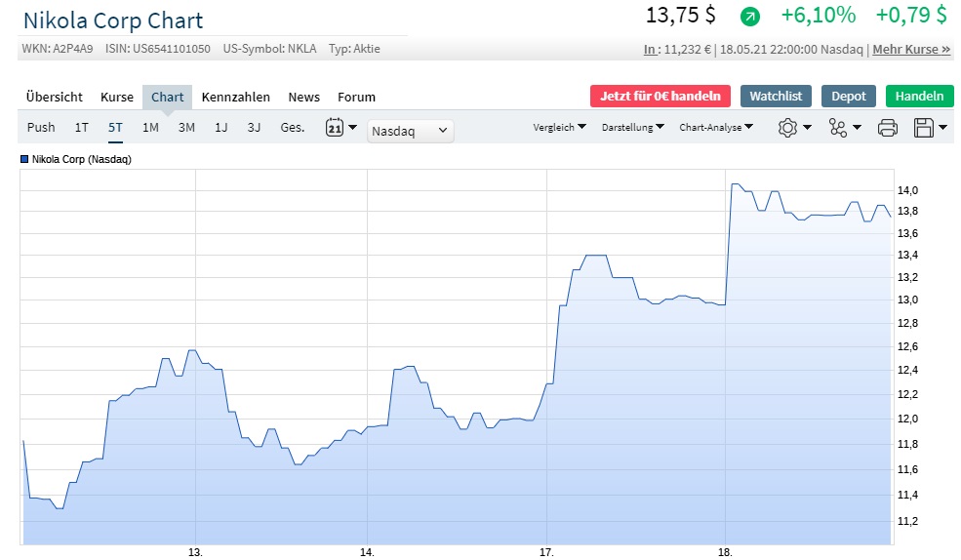Open the Nasdaq exchange dropdown
Viewport: 961px width, 560px height.
pyautogui.click(x=410, y=131)
